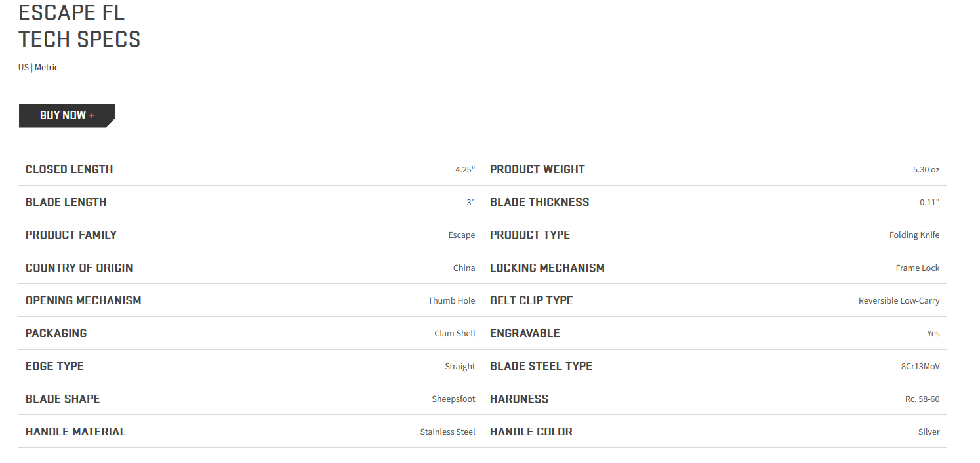Click the Folding Knife product type
The image size is (980, 463).
[914, 235]
